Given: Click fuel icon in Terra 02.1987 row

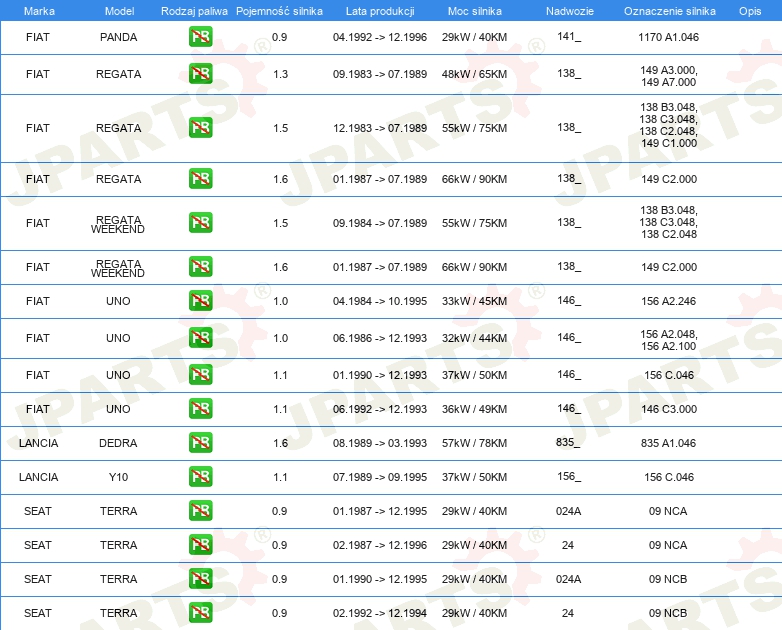Looking at the screenshot, I should [x=200, y=545].
